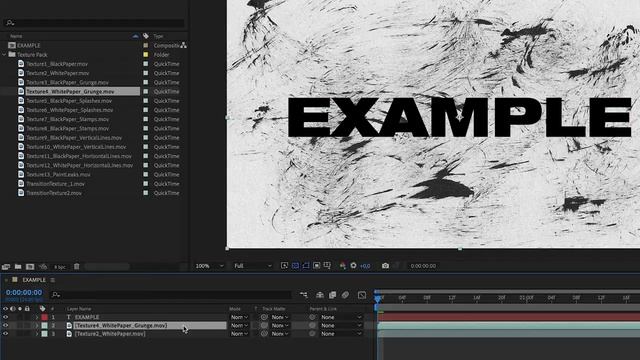The width and height of the screenshot is (640, 360).
Task: Take a snapshot with the camera icon
Action: click(385, 266)
